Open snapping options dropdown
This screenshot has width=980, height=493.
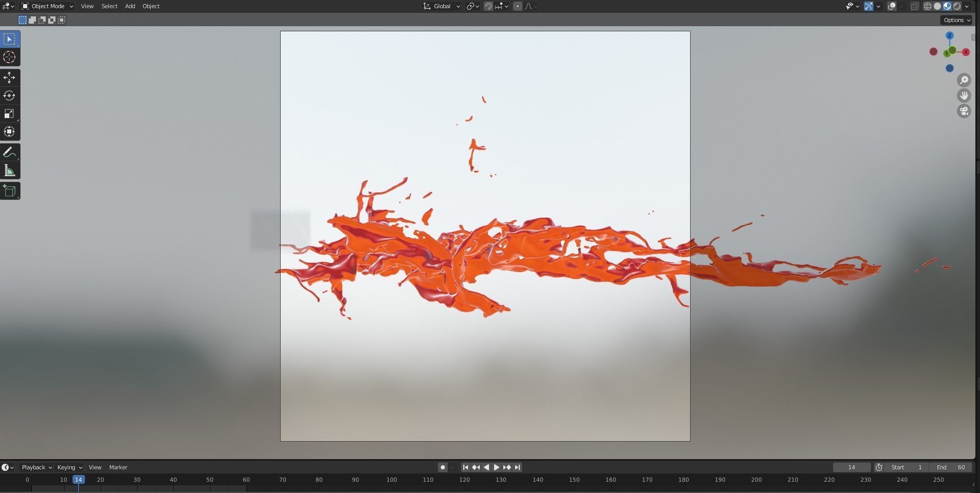(x=502, y=6)
